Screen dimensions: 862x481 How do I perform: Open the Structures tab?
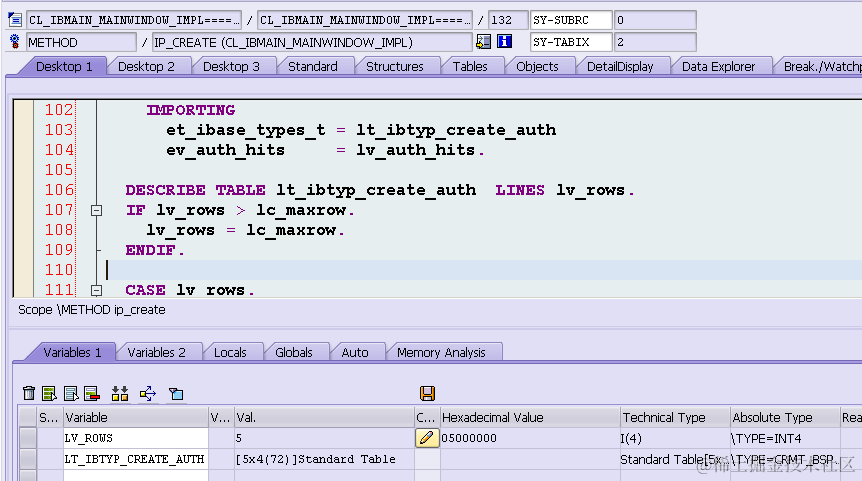click(395, 67)
